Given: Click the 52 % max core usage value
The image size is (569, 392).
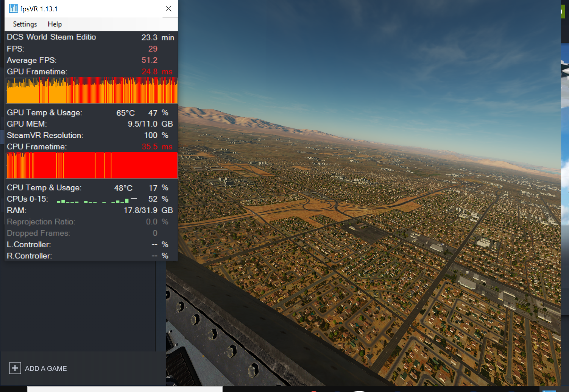Looking at the screenshot, I should click(158, 199).
